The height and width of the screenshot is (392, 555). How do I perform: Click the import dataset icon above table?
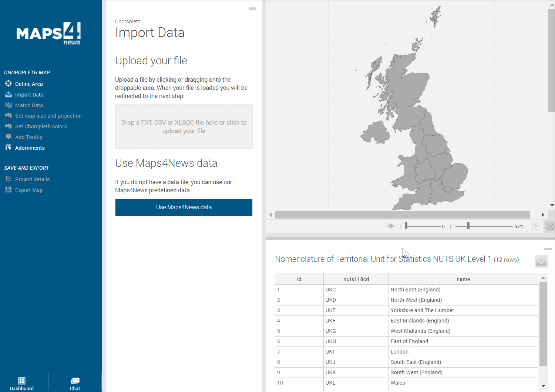541,261
